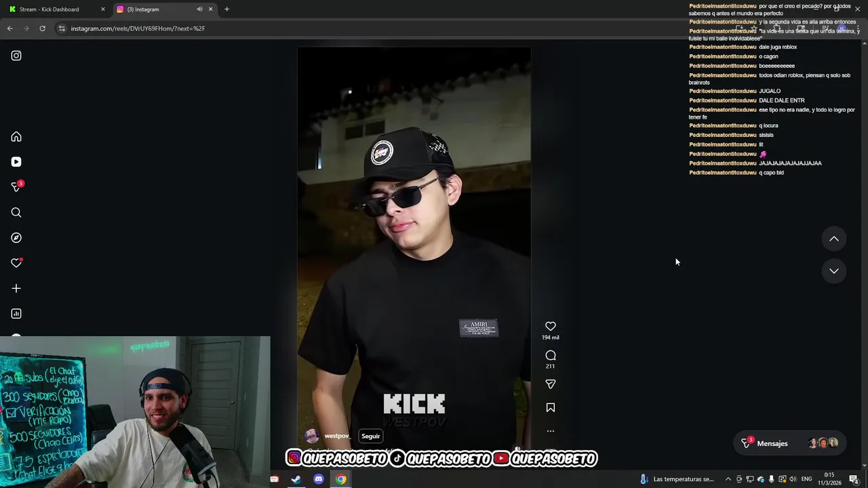Image resolution: width=868 pixels, height=488 pixels.
Task: Click the microphone tray icon
Action: click(772, 479)
